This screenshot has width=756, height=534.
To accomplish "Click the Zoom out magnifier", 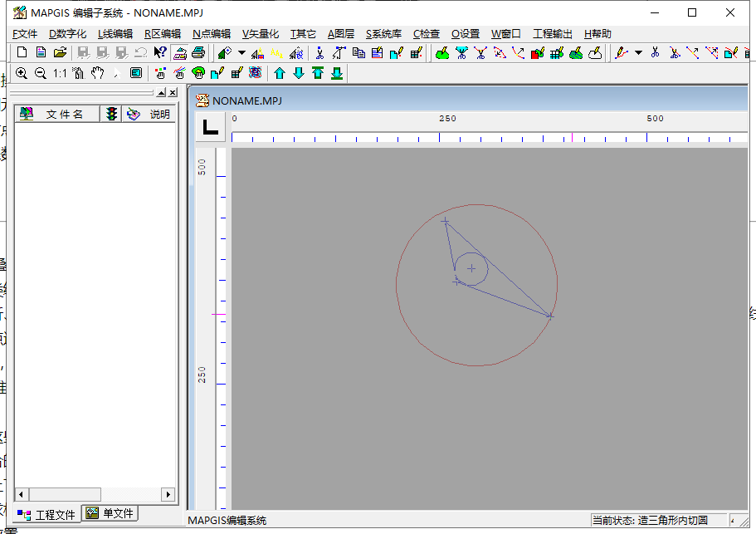I will [x=40, y=73].
